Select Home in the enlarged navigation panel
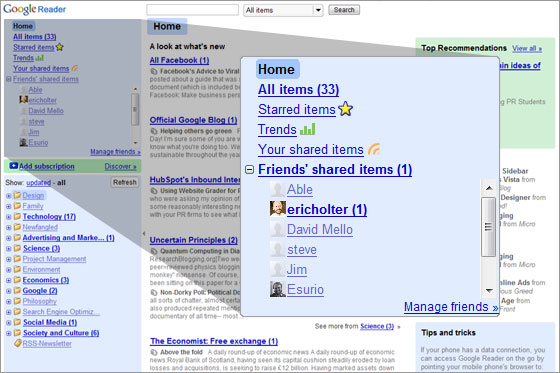The width and height of the screenshot is (560, 373). [277, 69]
